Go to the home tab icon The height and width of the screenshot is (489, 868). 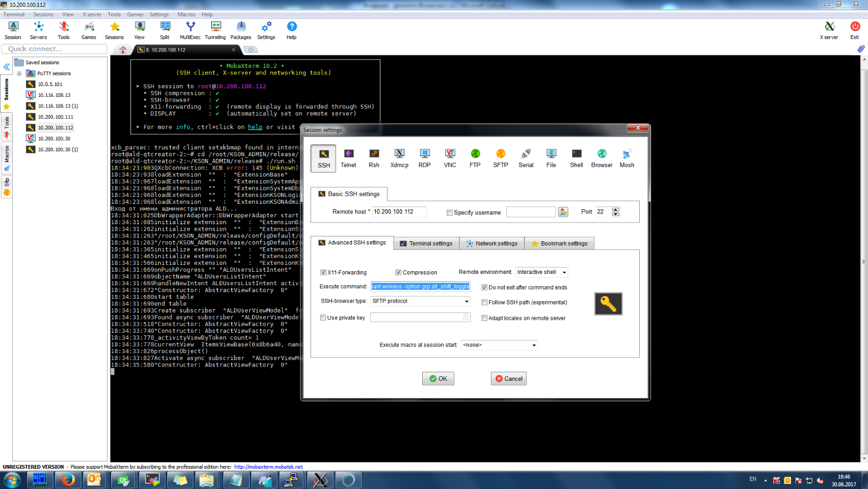pos(123,50)
